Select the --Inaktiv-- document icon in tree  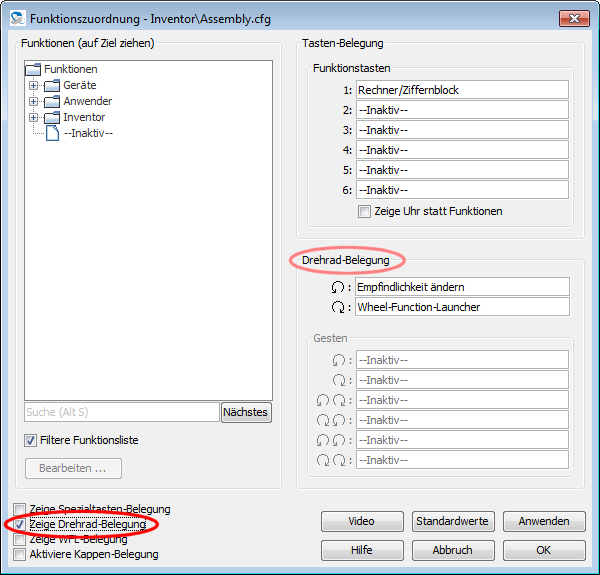pyautogui.click(x=53, y=133)
